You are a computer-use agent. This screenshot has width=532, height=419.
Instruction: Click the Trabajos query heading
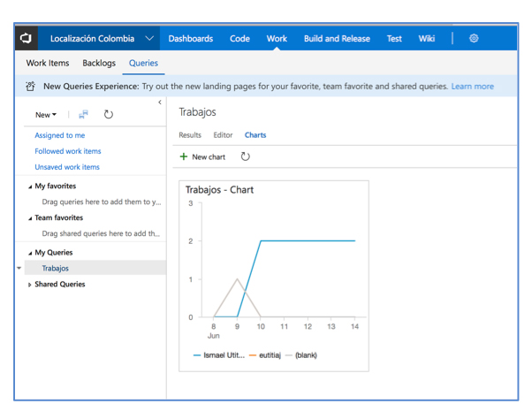pos(197,112)
